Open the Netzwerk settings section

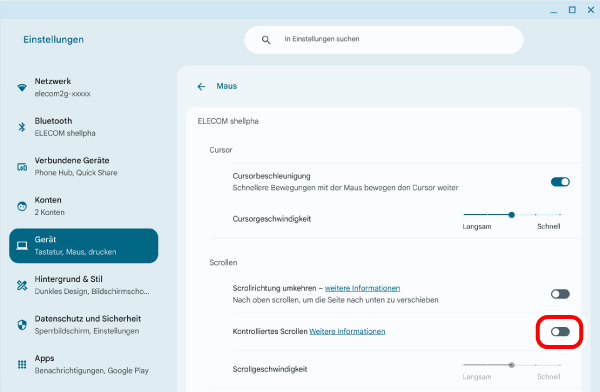tap(83, 87)
